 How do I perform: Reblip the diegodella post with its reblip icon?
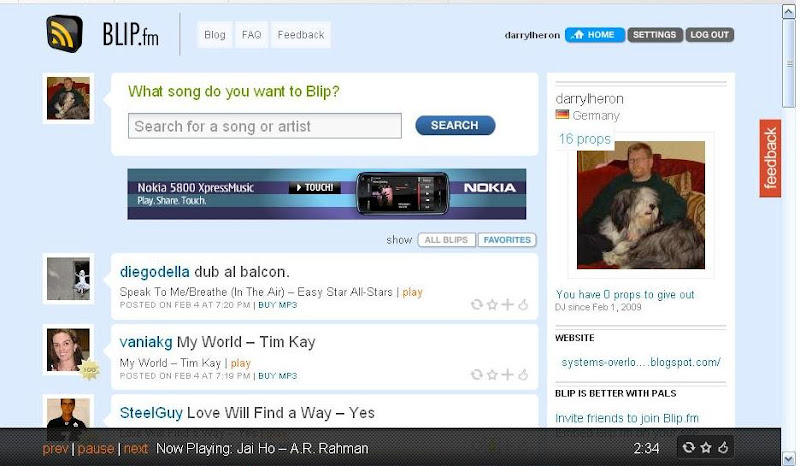tap(477, 305)
